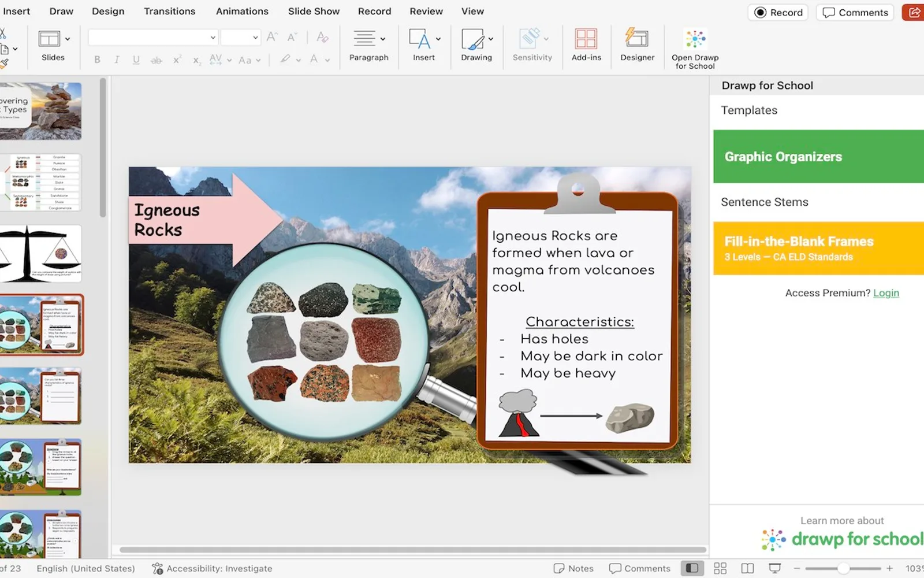Open the Transitions tab
The height and width of the screenshot is (578, 924).
[170, 11]
